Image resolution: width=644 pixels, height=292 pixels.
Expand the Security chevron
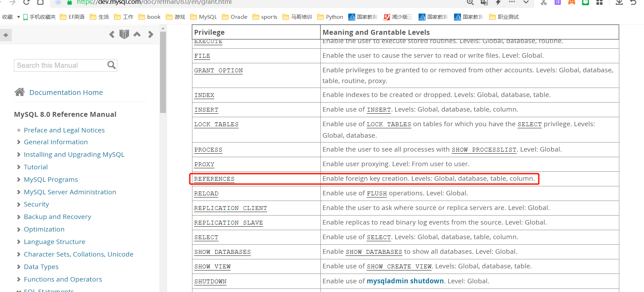pyautogui.click(x=19, y=204)
